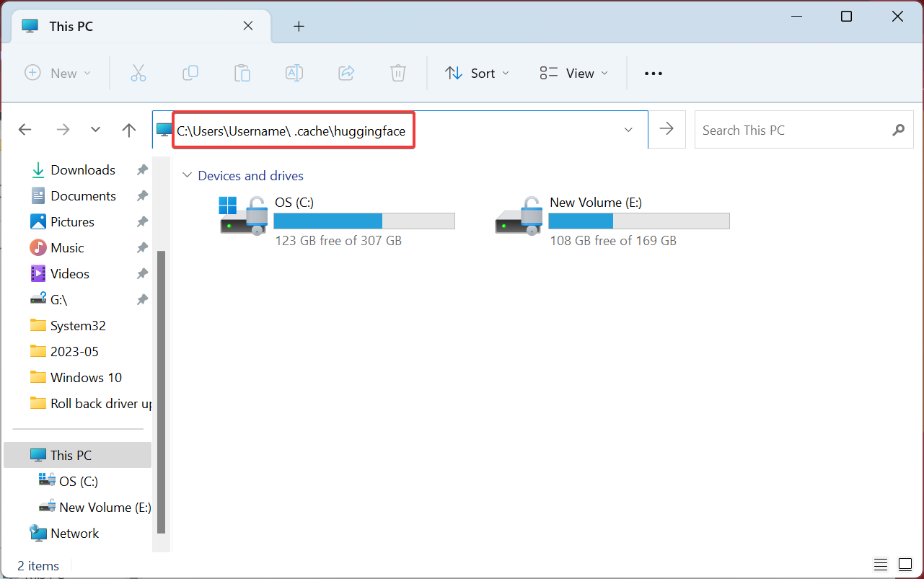Open Windows 10 folder in sidebar
The width and height of the screenshot is (924, 579).
point(86,378)
